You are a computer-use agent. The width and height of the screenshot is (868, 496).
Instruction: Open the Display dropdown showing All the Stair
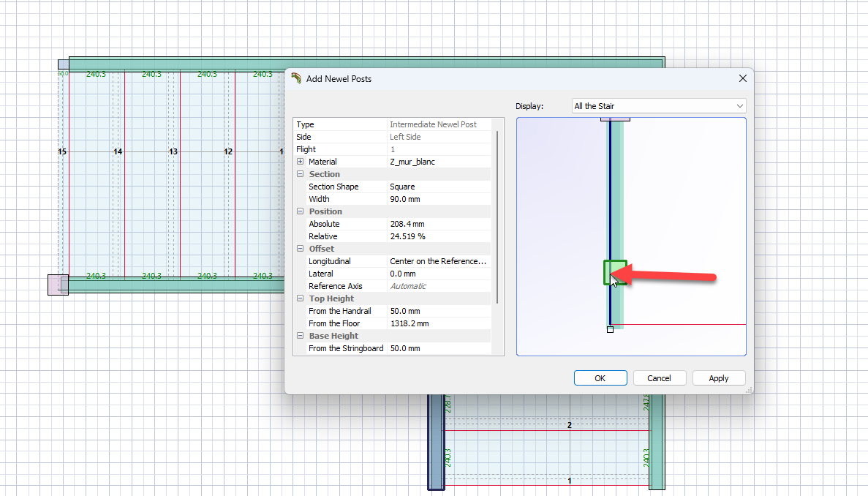pyautogui.click(x=659, y=106)
